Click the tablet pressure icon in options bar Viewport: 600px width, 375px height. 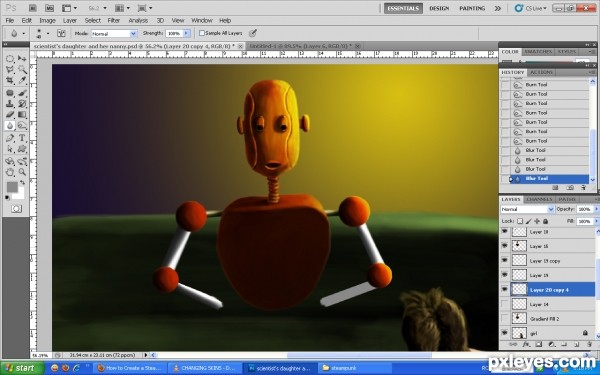click(x=253, y=33)
